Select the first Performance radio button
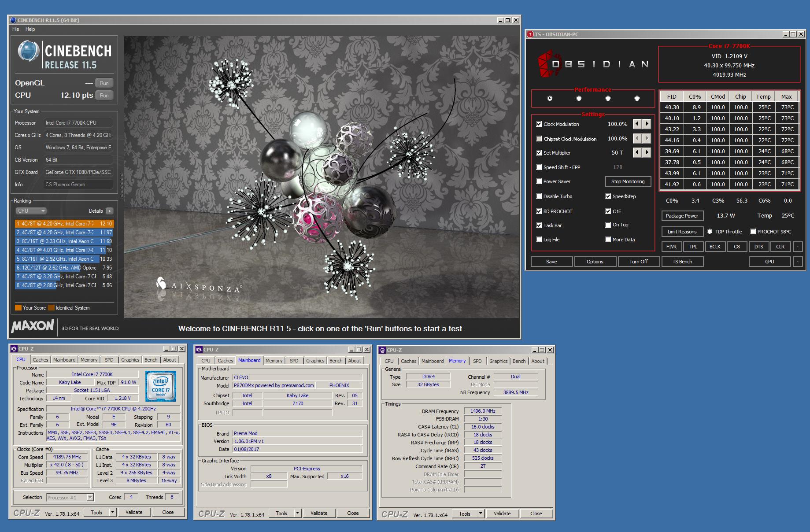This screenshot has width=810, height=532. pyautogui.click(x=550, y=98)
